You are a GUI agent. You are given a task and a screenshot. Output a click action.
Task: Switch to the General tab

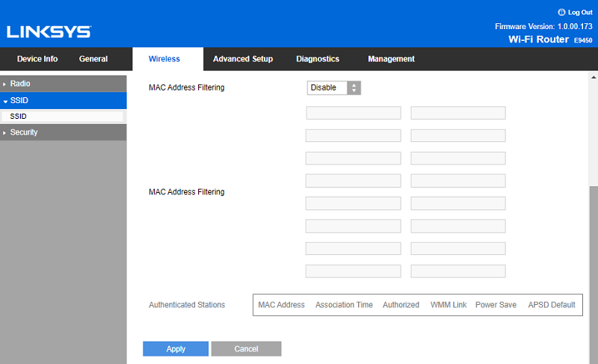(93, 59)
